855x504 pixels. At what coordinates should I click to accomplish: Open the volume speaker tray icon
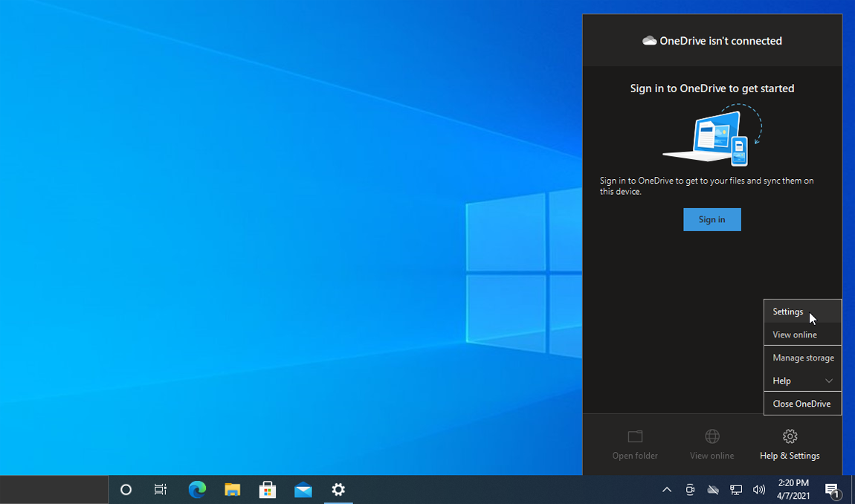tap(758, 489)
